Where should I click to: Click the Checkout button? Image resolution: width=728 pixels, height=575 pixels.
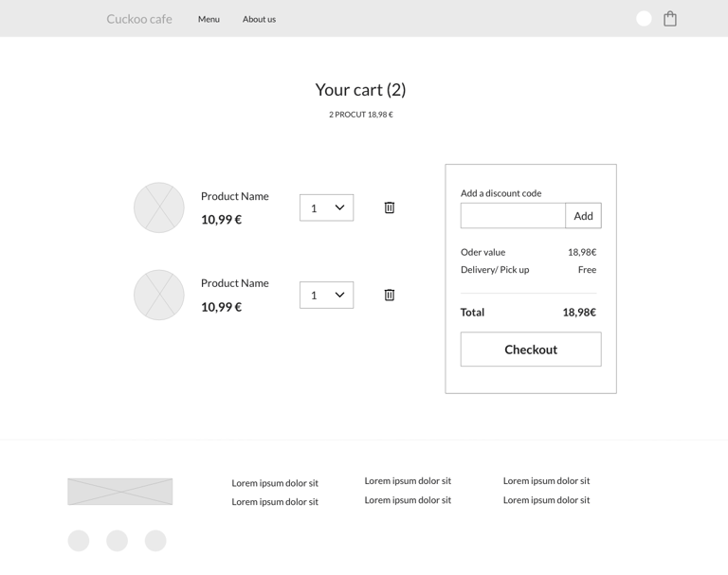531,349
